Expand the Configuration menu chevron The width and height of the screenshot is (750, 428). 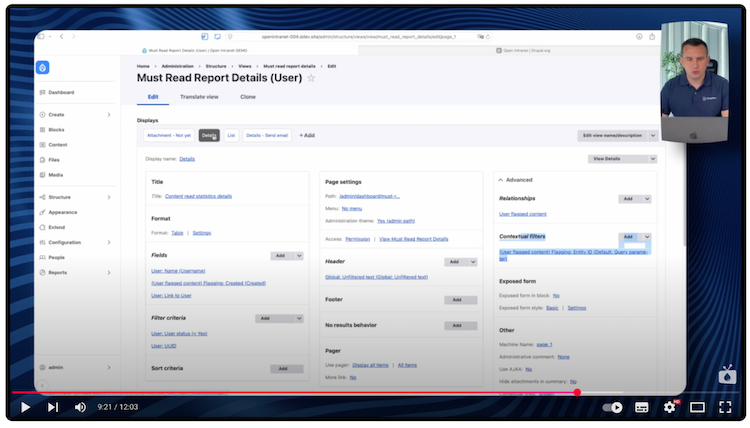[109, 242]
